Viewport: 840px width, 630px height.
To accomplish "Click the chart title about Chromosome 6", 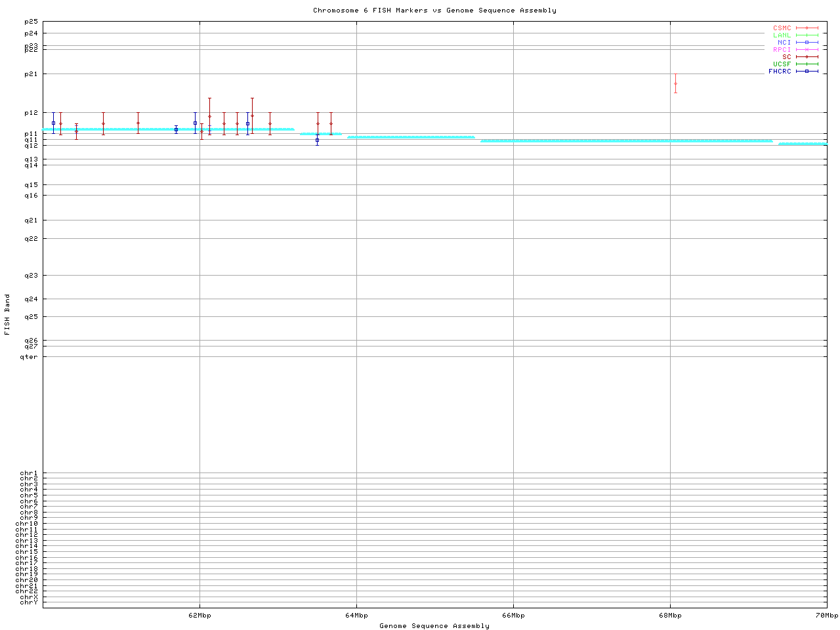I will tap(434, 10).
